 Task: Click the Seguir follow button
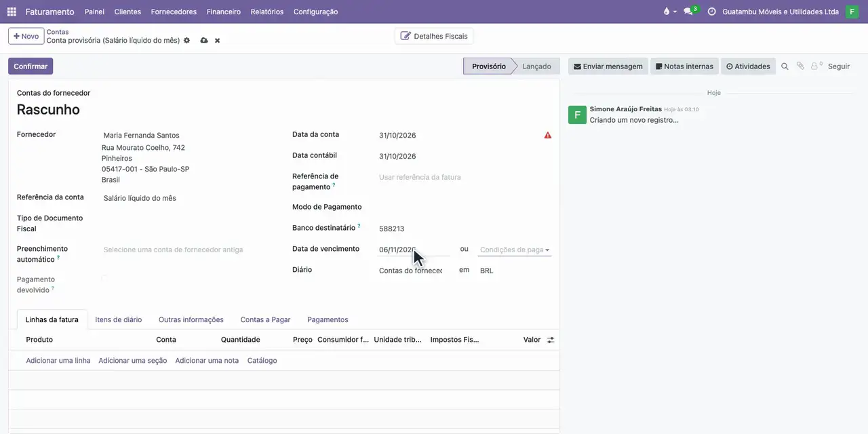(839, 66)
